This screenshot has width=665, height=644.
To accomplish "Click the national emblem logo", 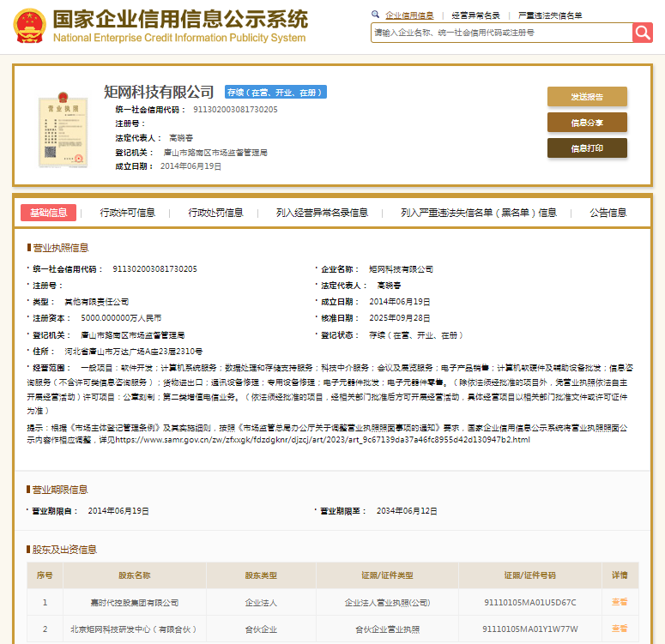I will (30, 27).
